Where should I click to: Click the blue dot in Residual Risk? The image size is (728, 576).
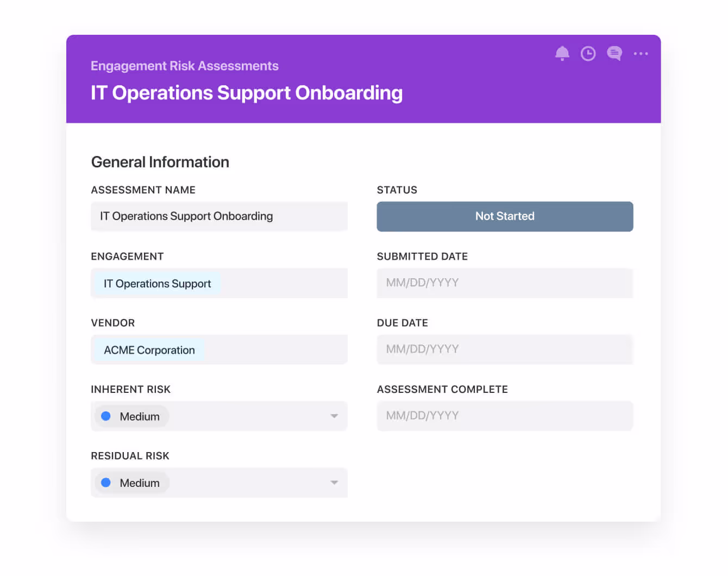[106, 483]
